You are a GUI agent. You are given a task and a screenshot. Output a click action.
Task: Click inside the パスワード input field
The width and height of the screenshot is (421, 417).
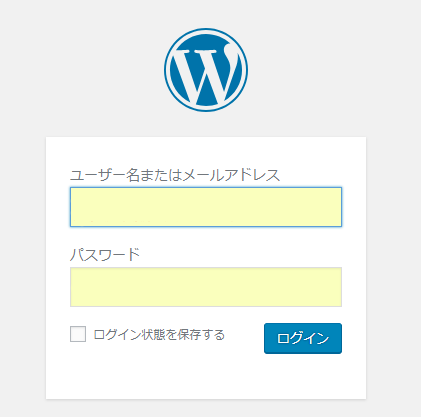[206, 287]
